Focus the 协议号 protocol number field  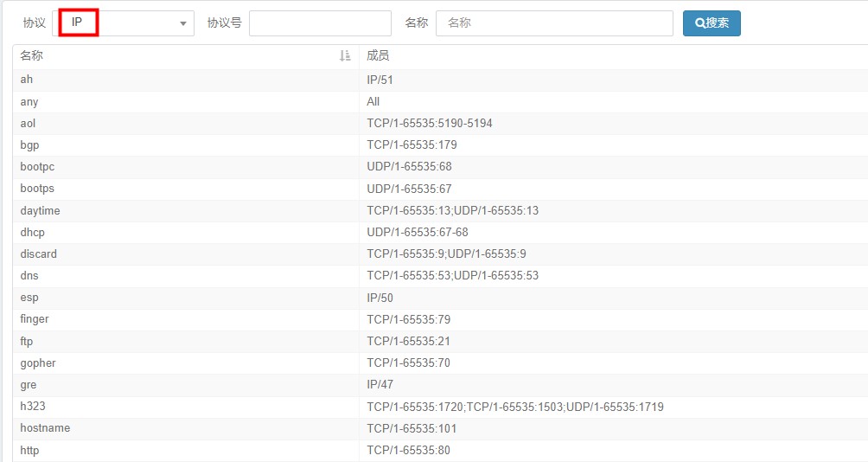(x=320, y=23)
